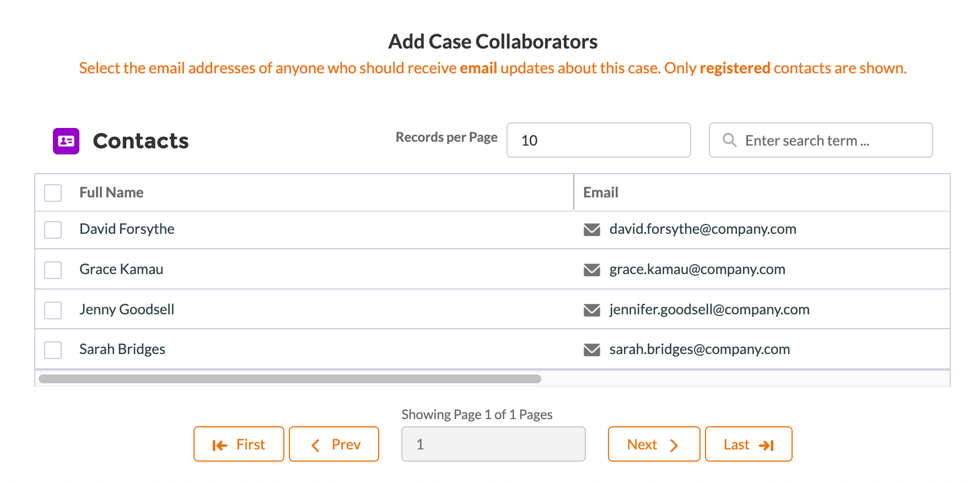
Task: Enable Grace Kamau as a collaborator
Action: coord(52,270)
